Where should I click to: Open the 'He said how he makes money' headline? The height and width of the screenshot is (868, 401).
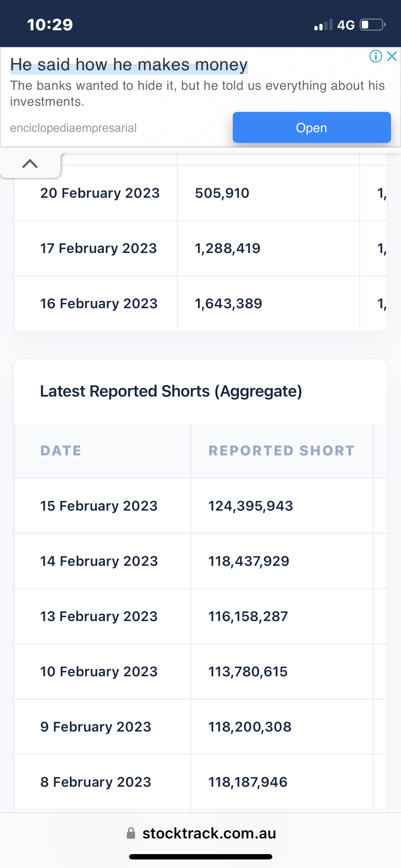click(129, 65)
